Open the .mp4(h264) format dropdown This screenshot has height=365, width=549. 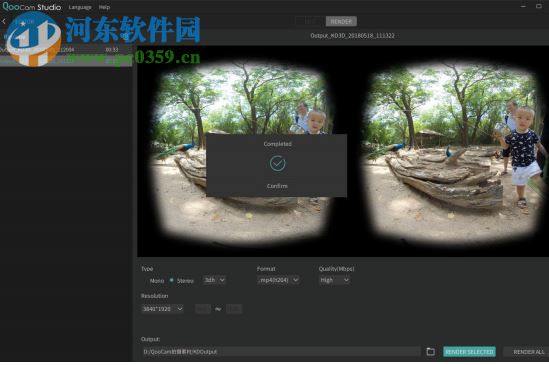[278, 280]
